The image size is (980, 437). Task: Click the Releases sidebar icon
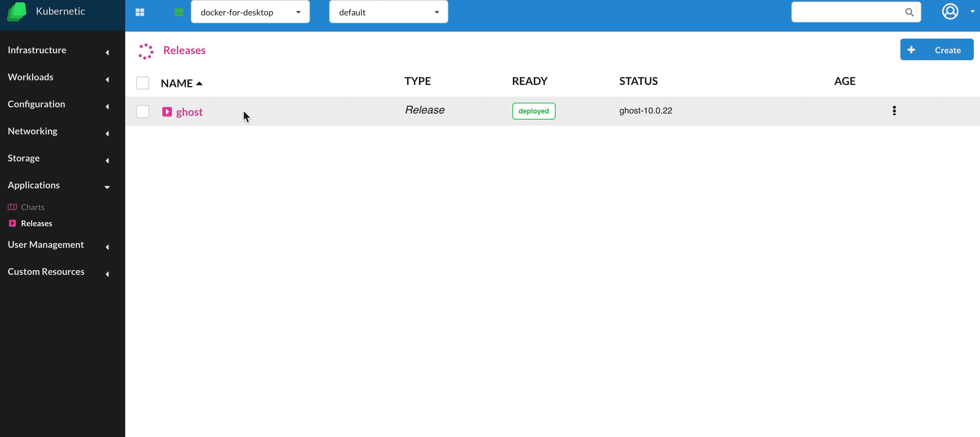tap(12, 224)
